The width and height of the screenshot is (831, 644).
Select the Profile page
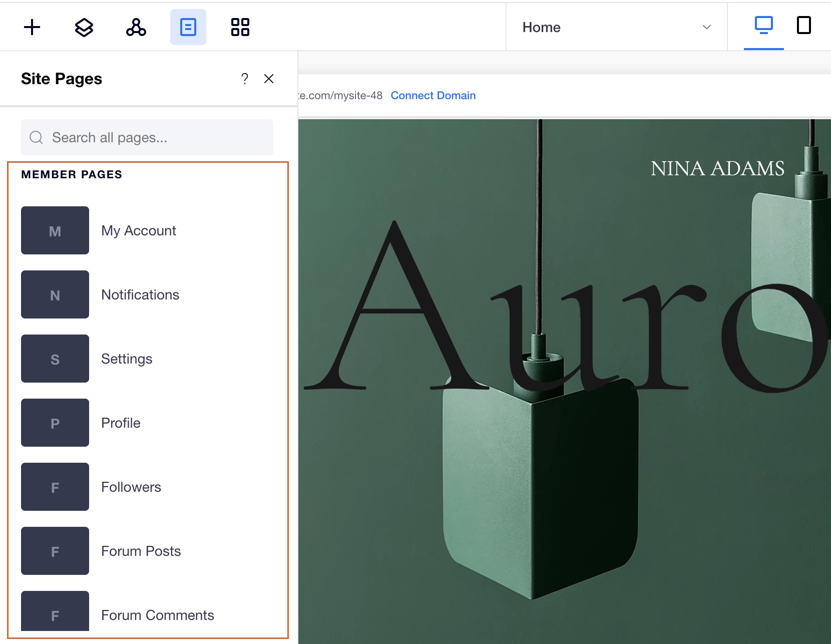[121, 423]
